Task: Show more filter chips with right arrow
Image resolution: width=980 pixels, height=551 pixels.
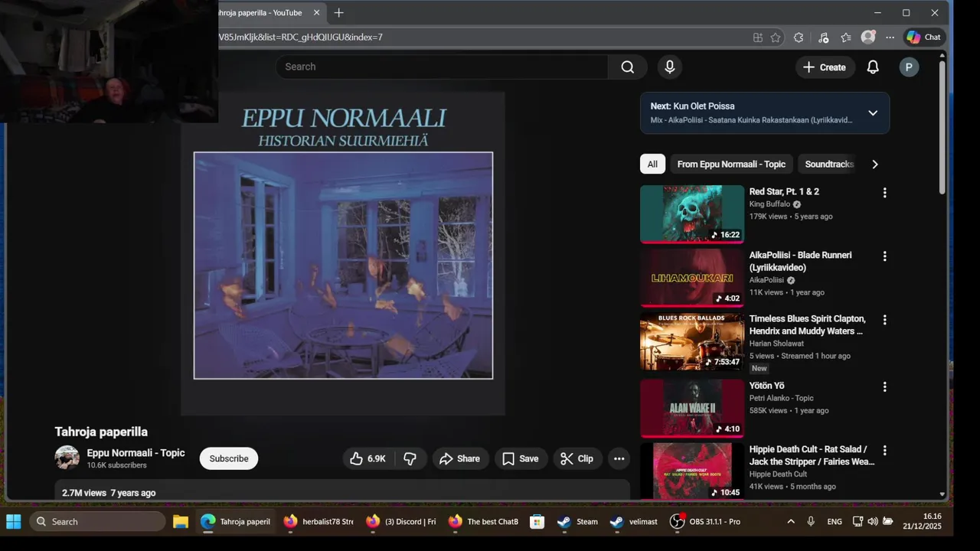Action: click(x=875, y=164)
